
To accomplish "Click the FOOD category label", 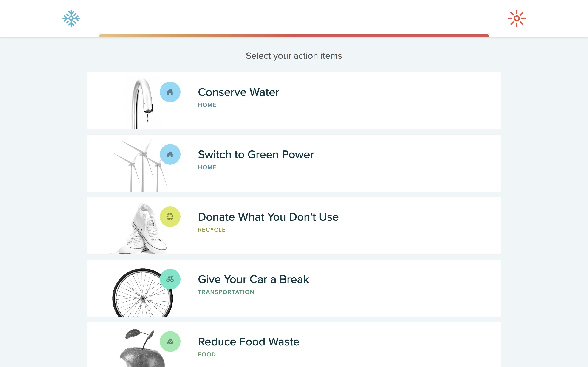I will [x=207, y=354].
